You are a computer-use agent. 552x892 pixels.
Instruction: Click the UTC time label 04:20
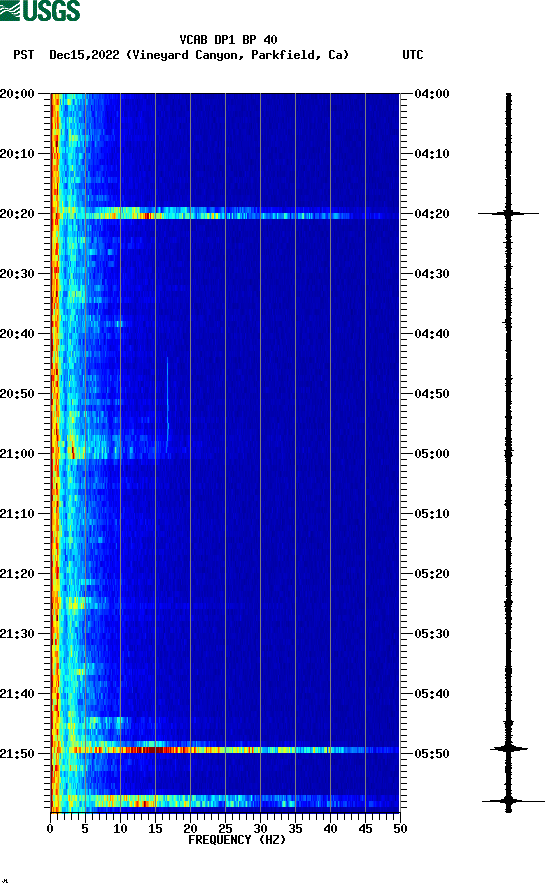(432, 214)
